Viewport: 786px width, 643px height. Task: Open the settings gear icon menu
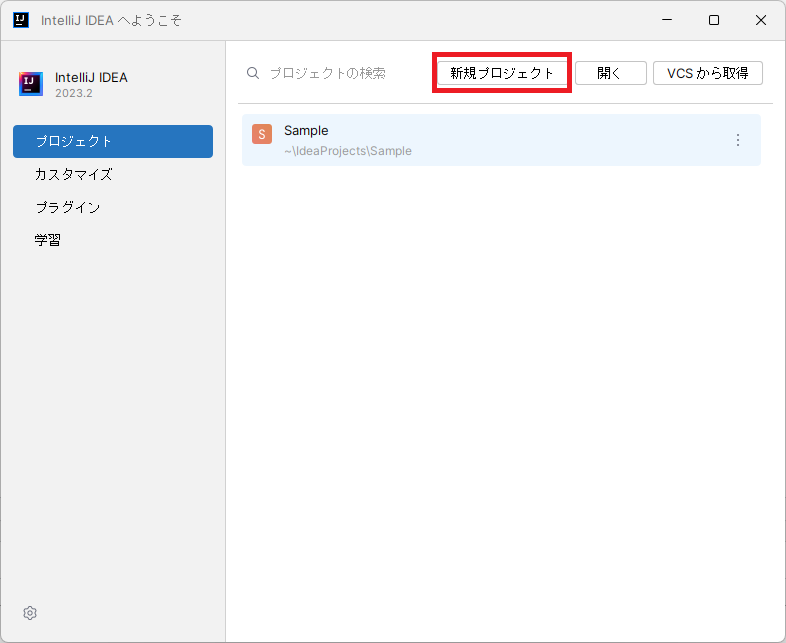tap(30, 613)
